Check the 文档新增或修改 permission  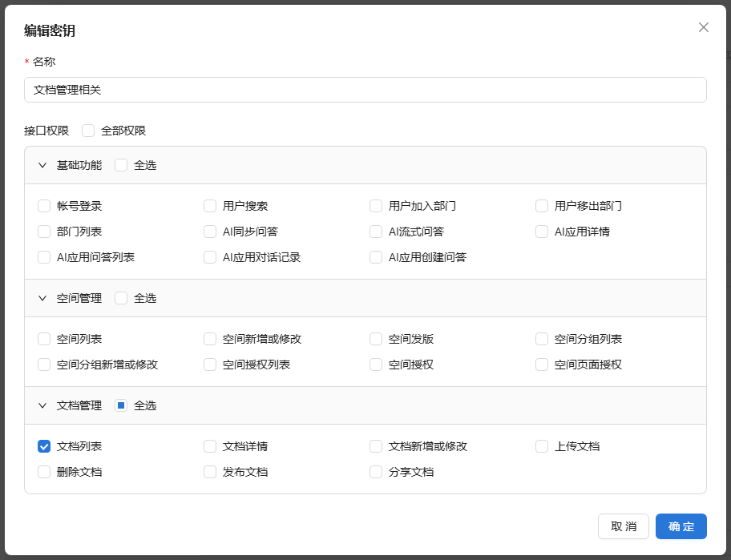(x=376, y=446)
